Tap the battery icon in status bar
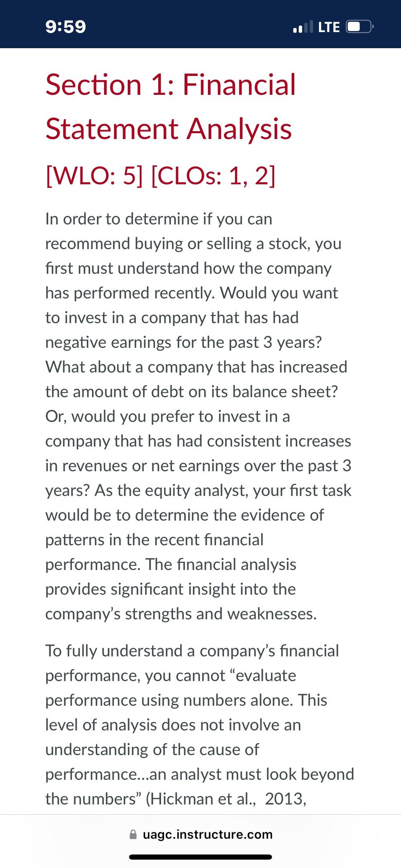The width and height of the screenshot is (401, 868). click(360, 27)
